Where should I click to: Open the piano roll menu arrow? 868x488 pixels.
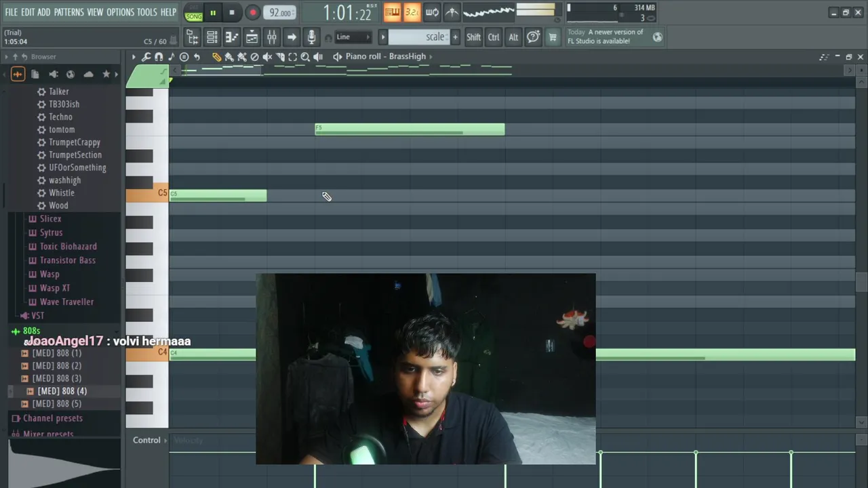[x=134, y=57]
